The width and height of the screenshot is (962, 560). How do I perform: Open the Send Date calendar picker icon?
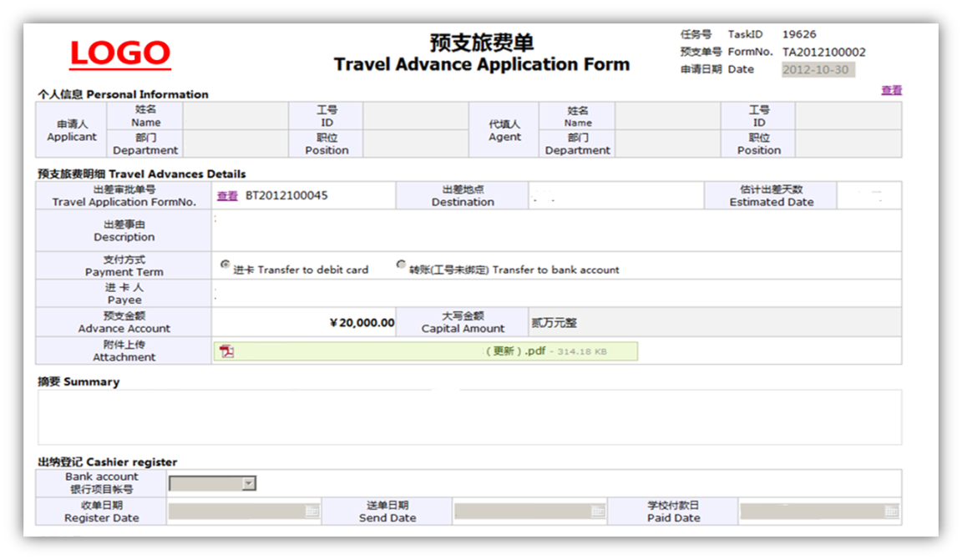tap(598, 511)
